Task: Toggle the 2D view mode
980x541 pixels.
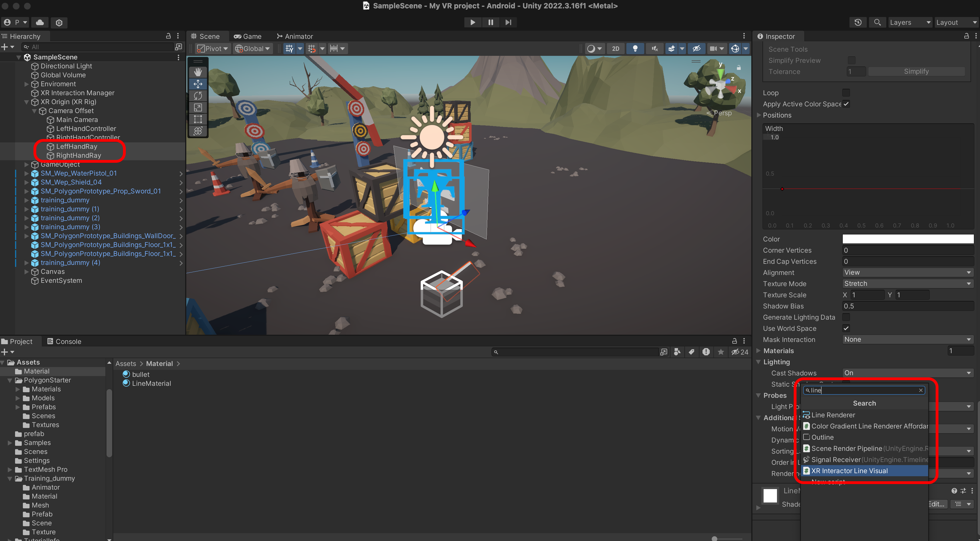Action: pos(615,48)
